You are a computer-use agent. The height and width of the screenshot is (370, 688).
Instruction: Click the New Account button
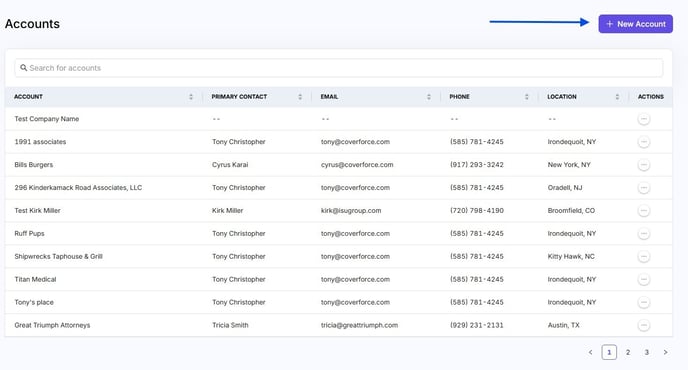(x=635, y=24)
